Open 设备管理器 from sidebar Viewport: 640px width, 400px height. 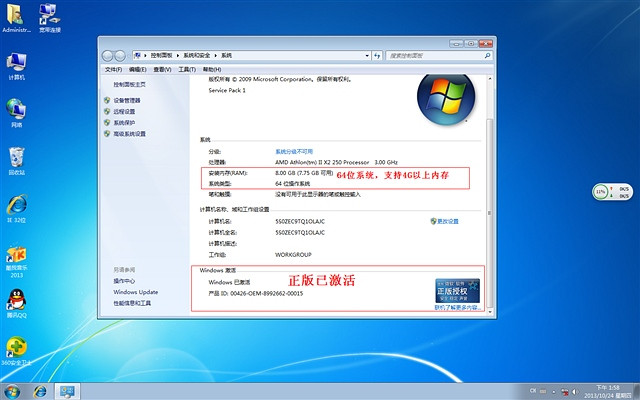127,100
